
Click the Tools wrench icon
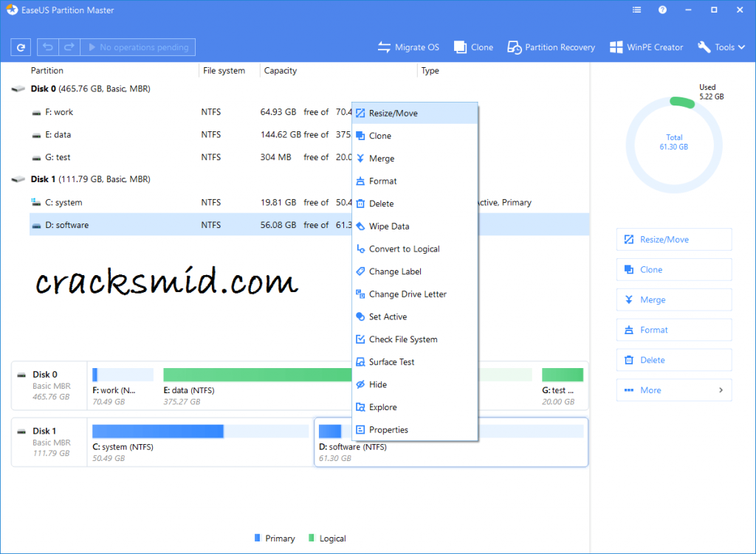click(x=704, y=47)
